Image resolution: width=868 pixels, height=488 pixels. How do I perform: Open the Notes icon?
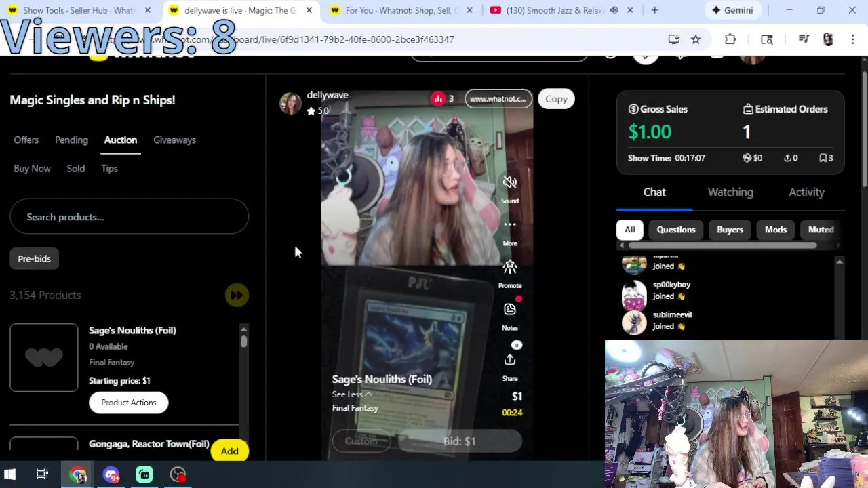tap(510, 309)
